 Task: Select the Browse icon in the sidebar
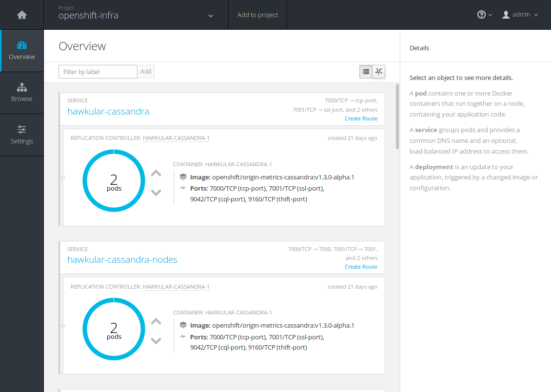pos(21,88)
